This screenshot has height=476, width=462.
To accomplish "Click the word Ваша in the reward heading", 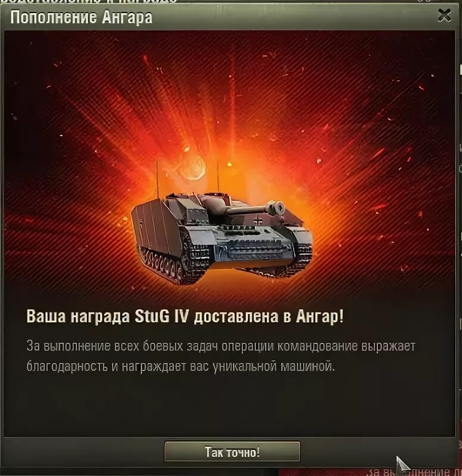I will point(46,317).
